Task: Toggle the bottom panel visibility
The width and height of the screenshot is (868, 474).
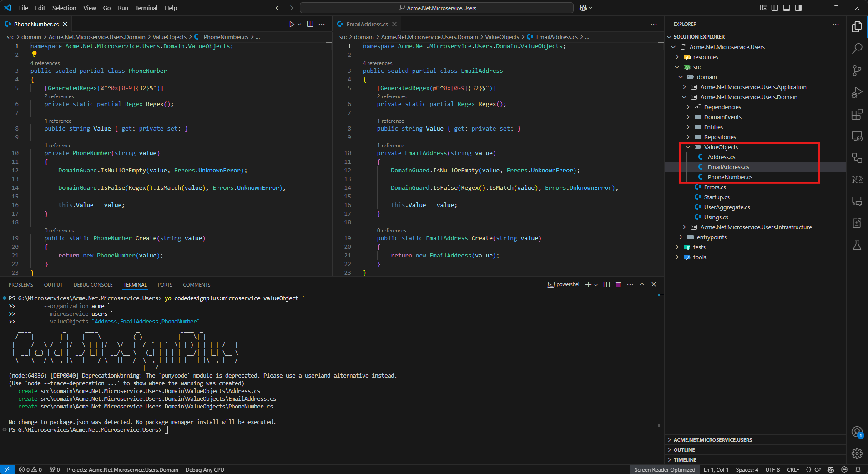Action: tap(787, 8)
